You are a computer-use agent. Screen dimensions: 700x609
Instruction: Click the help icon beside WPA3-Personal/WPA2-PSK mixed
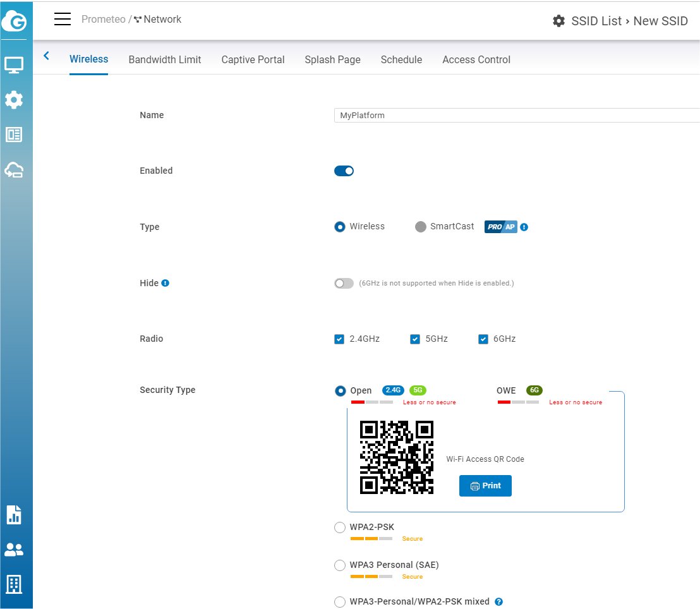[498, 602]
